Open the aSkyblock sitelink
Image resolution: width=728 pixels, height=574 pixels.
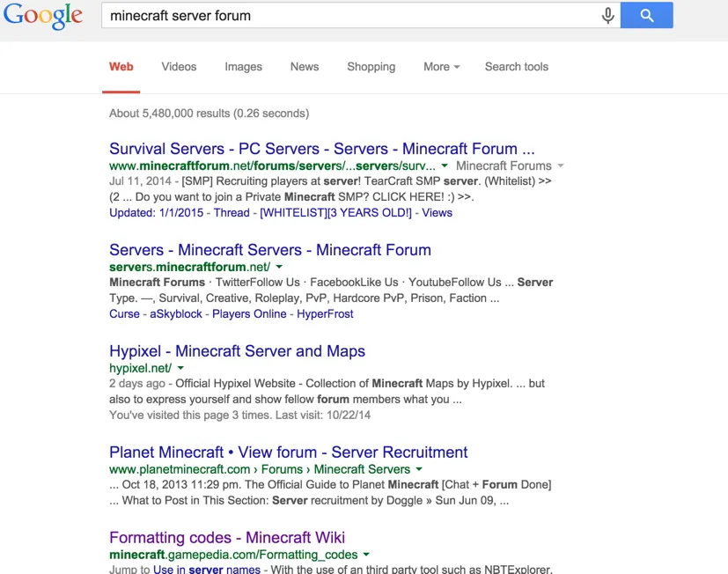click(175, 314)
